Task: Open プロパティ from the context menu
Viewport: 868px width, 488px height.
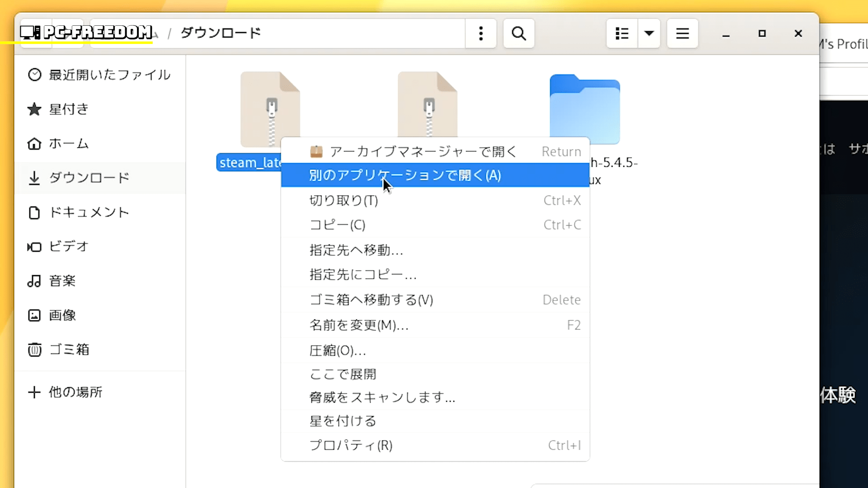Action: click(x=351, y=445)
